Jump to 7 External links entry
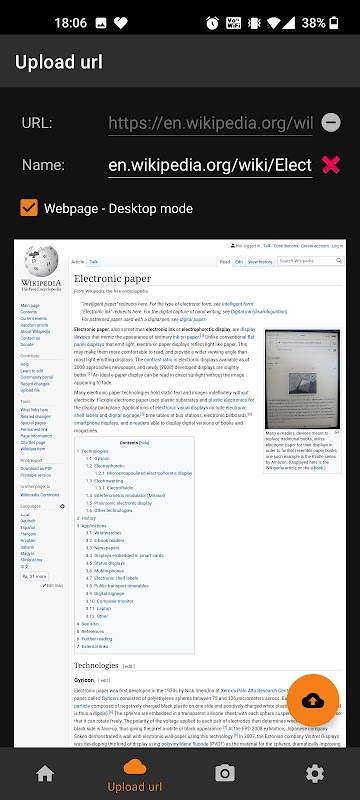 [92, 646]
